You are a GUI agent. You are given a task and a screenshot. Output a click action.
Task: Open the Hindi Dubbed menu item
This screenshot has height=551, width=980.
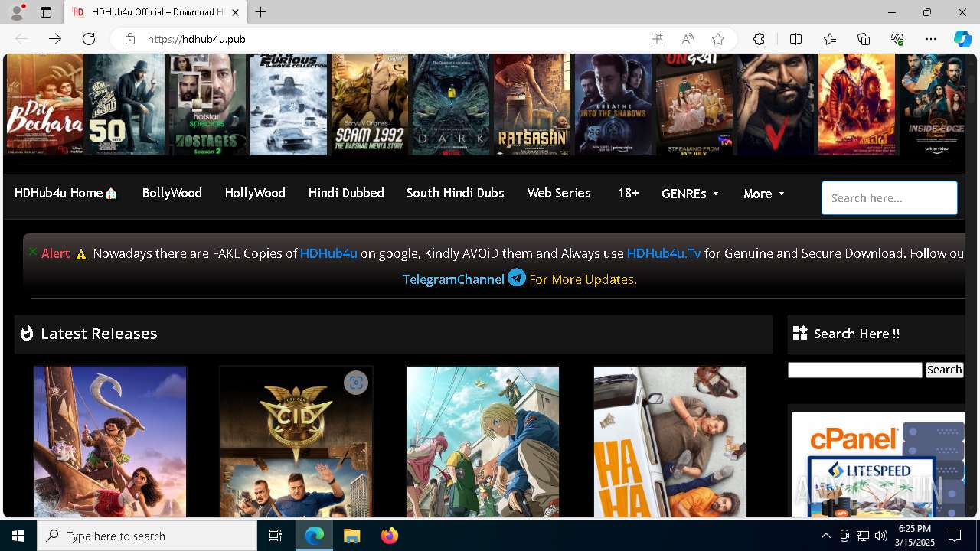pyautogui.click(x=346, y=194)
